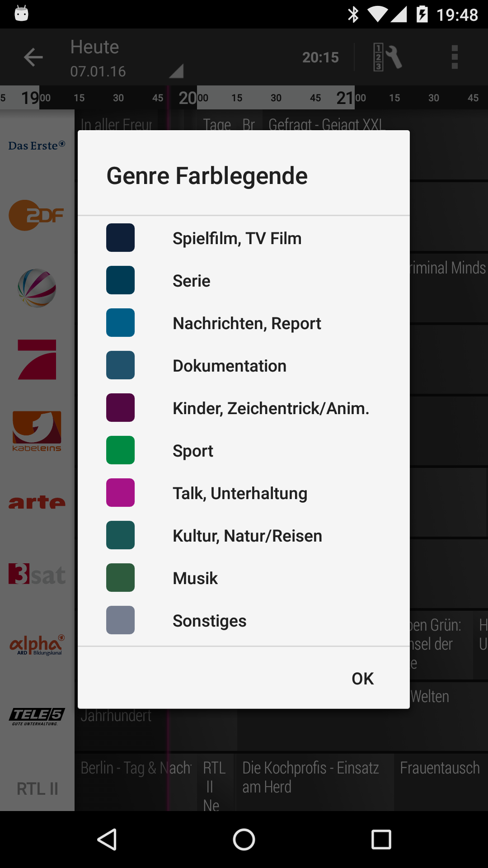Click the green Sport color swatch
This screenshot has height=868, width=488.
(x=120, y=450)
